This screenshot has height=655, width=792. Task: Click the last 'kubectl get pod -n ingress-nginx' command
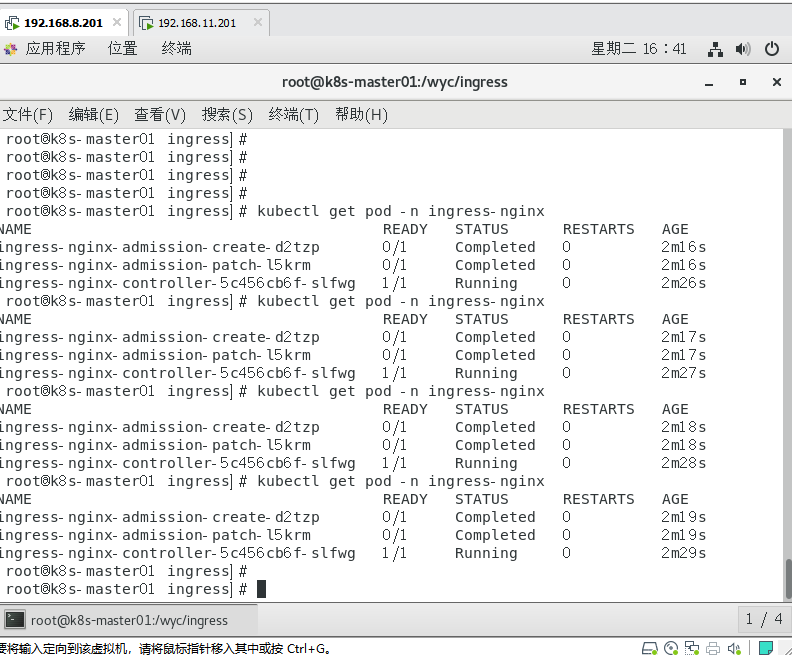(x=401, y=481)
